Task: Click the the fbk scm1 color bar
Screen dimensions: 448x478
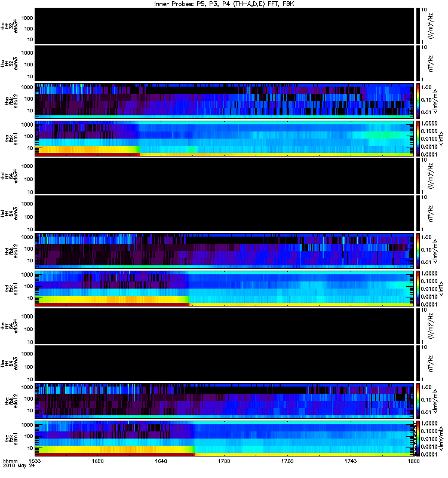Action: [418, 439]
